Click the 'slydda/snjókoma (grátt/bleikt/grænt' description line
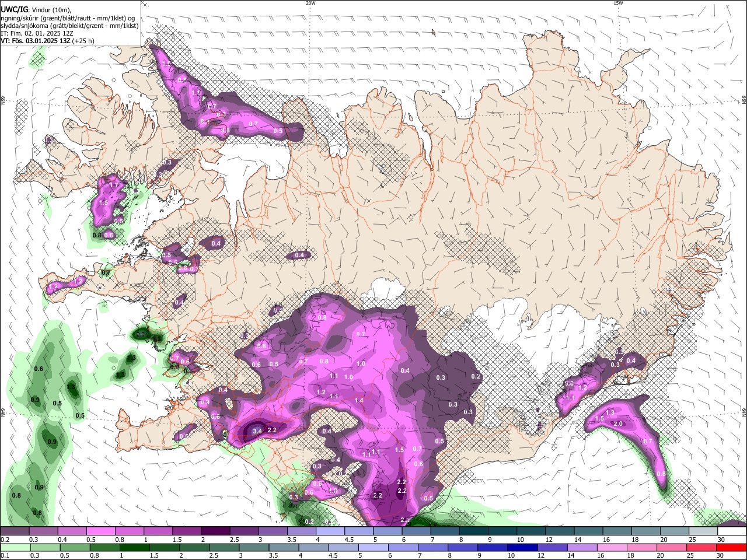 (x=69, y=26)
